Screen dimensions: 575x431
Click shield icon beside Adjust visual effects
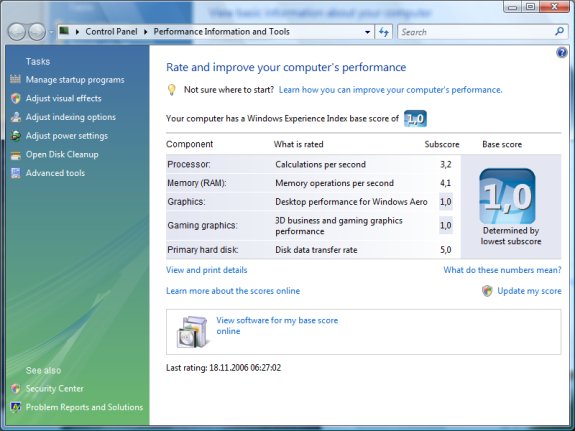(15, 98)
